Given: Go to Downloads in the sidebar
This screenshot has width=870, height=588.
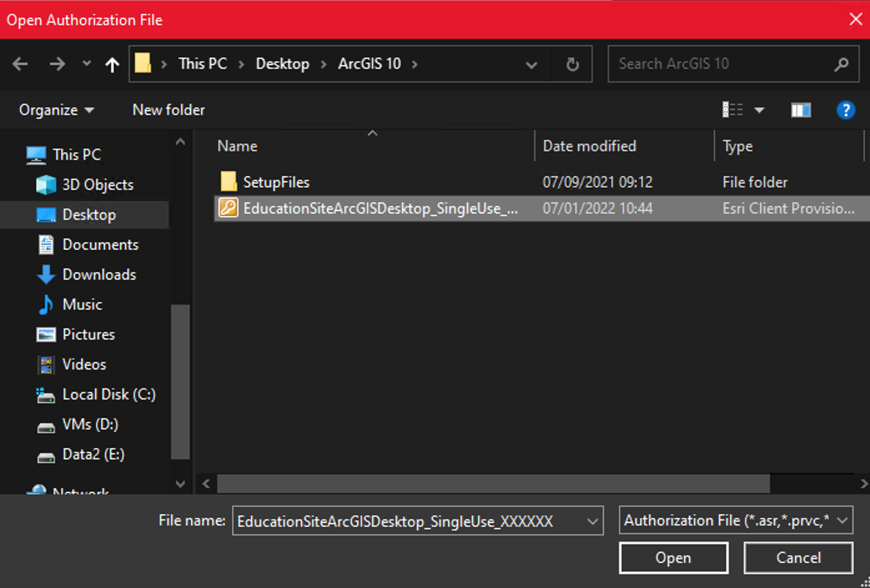Looking at the screenshot, I should tap(99, 275).
